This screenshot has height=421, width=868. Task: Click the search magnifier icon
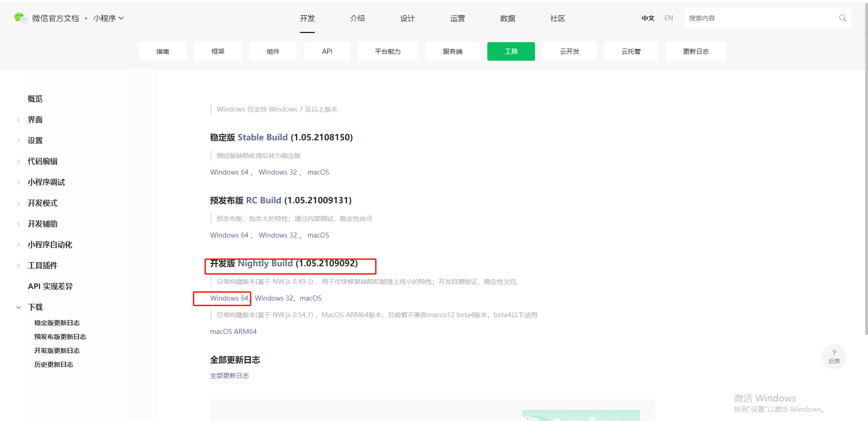(x=842, y=18)
